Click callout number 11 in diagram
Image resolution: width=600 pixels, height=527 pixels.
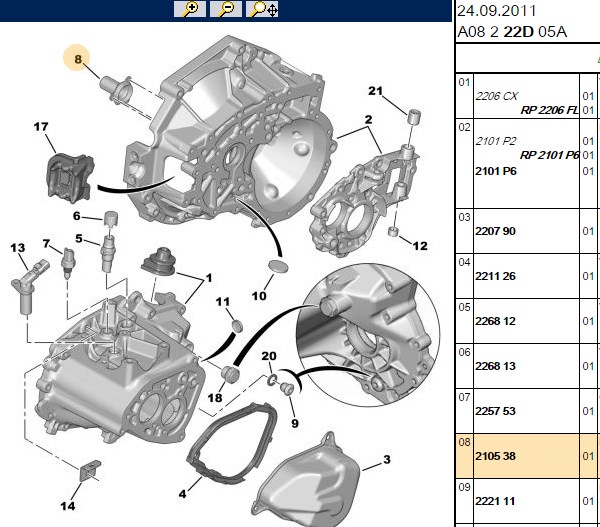pyautogui.click(x=223, y=302)
